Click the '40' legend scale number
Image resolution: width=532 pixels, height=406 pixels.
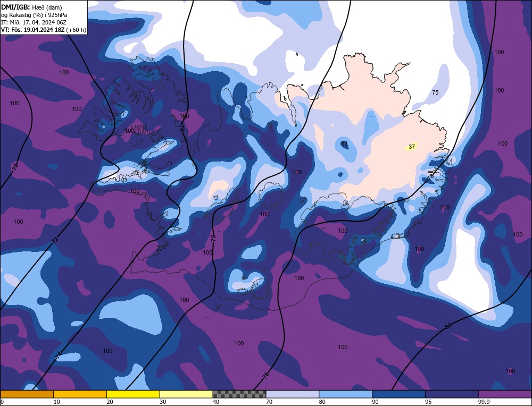[x=216, y=402]
